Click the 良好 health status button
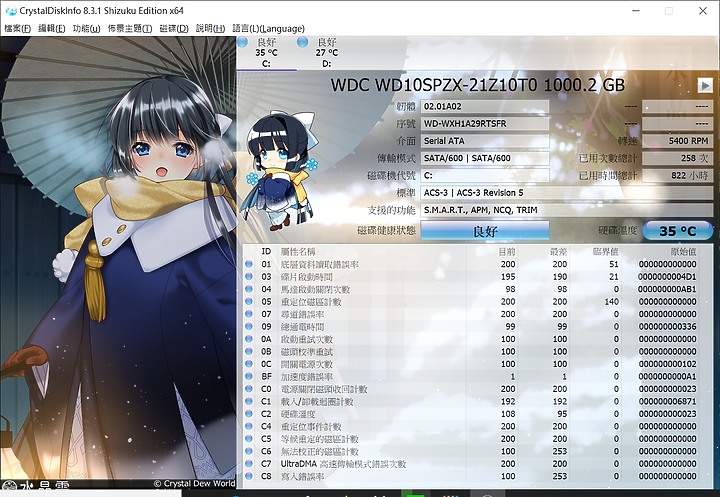720x497 pixels. [x=485, y=231]
